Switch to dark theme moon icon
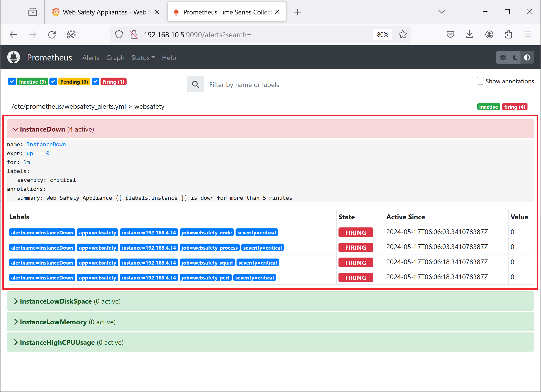541x392 pixels. point(515,57)
